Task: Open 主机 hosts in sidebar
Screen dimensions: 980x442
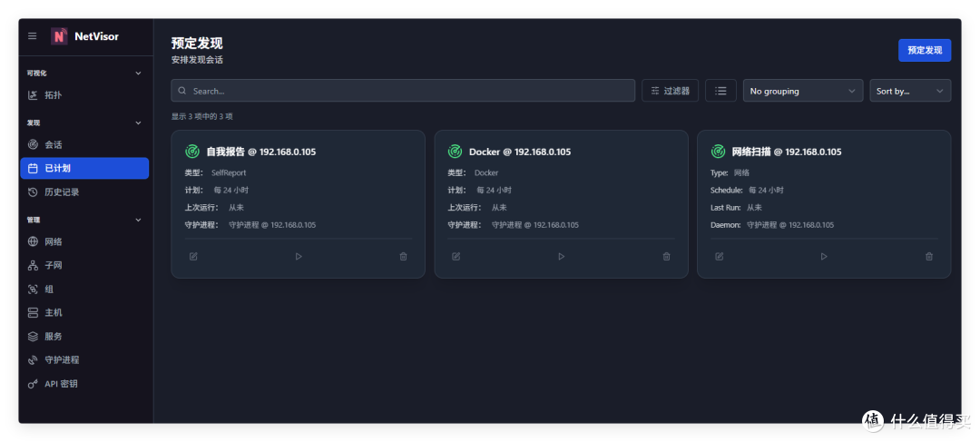Action: pyautogui.click(x=84, y=312)
